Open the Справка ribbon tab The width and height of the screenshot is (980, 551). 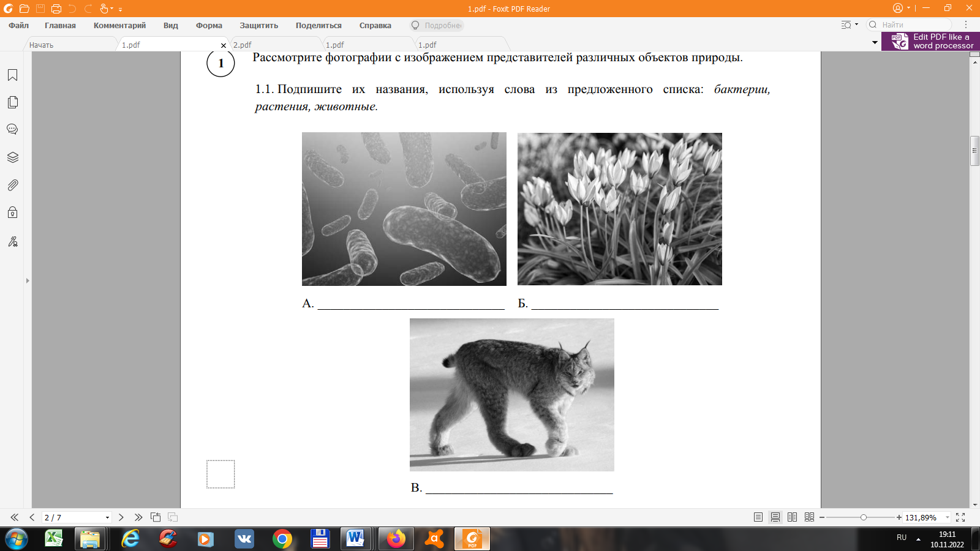(375, 26)
